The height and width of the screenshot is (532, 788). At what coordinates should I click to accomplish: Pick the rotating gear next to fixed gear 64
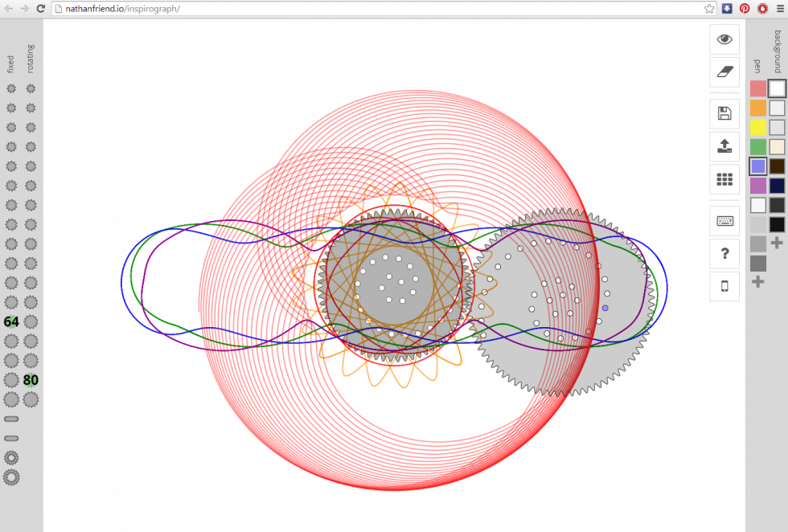coord(31,321)
